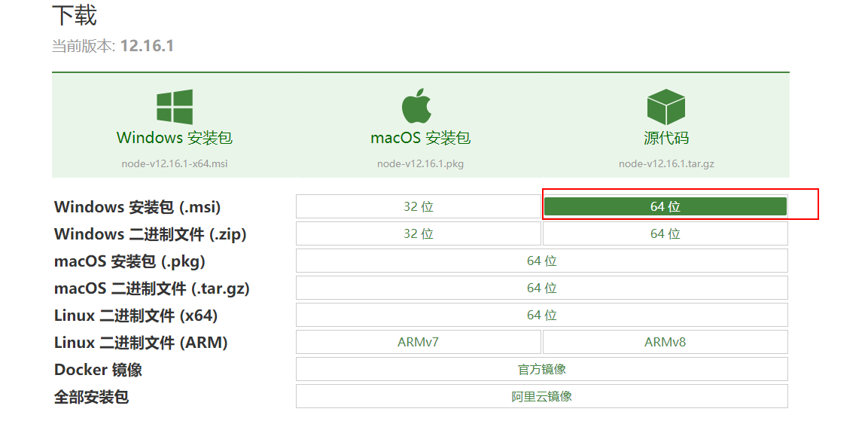Choose 64 位 Windows .zip binary
Image resolution: width=868 pixels, height=427 pixels.
pos(665,233)
